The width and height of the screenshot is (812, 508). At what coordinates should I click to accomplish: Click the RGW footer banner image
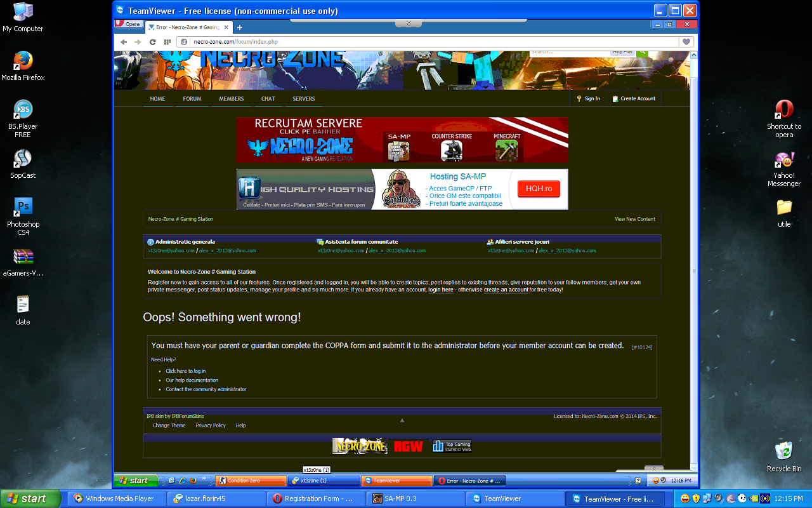pos(409,446)
